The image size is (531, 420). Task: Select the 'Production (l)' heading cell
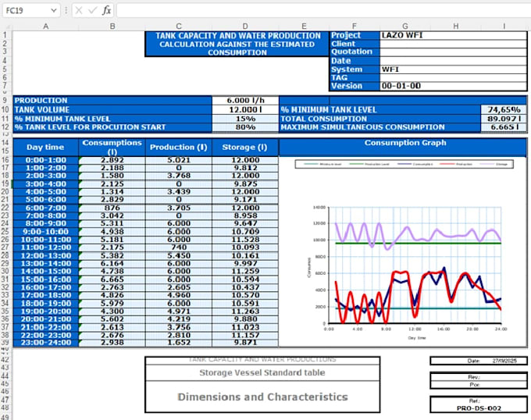coord(179,148)
